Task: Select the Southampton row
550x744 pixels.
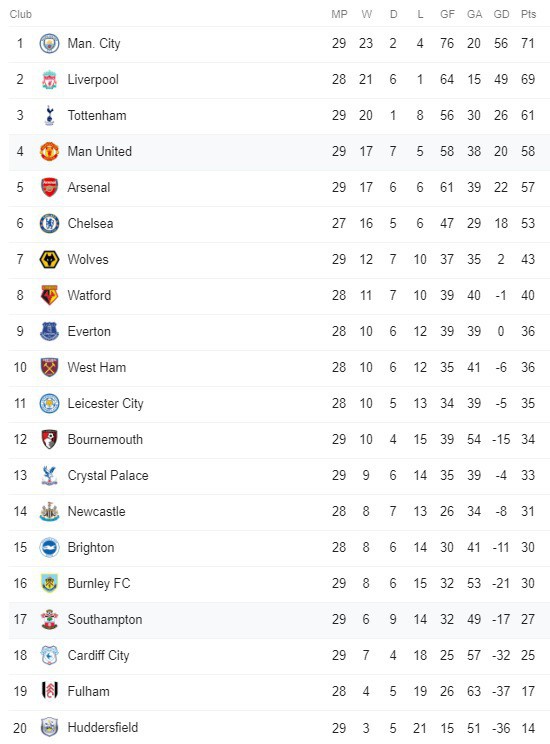Action: click(x=279, y=620)
